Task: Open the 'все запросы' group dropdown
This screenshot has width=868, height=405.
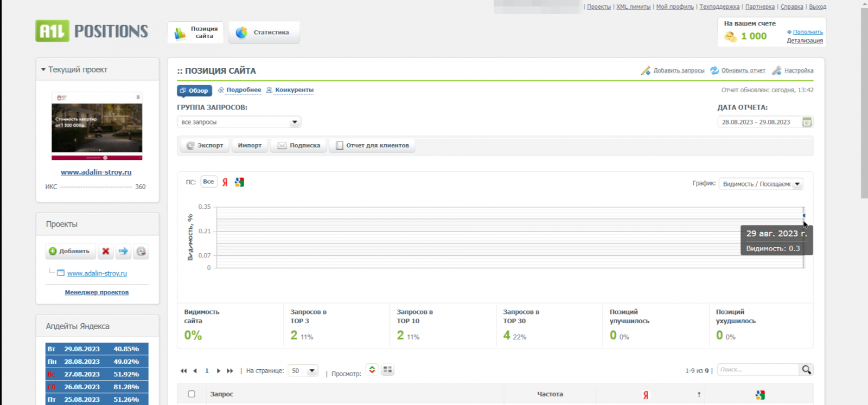Action: pos(239,122)
